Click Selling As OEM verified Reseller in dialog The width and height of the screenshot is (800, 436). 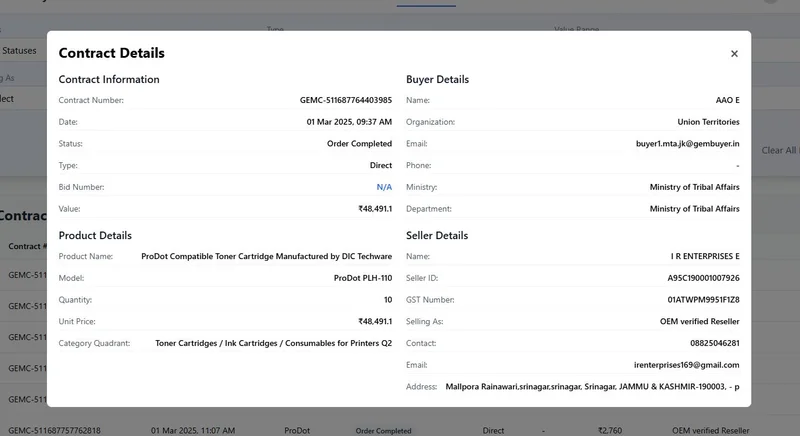pyautogui.click(x=699, y=322)
